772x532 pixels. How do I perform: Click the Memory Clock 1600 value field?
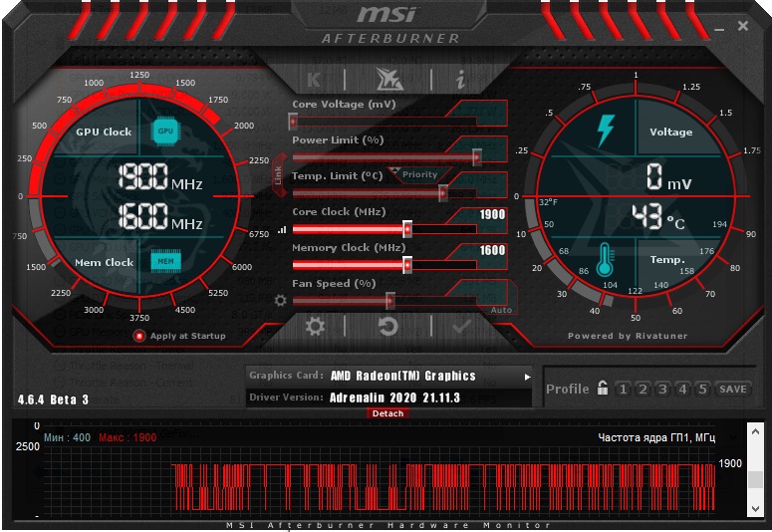click(x=491, y=250)
